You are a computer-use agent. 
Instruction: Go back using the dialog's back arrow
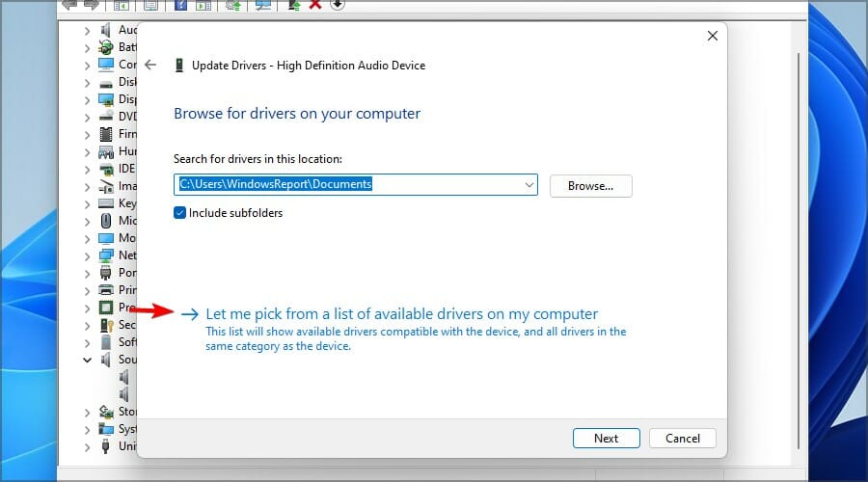coord(150,65)
